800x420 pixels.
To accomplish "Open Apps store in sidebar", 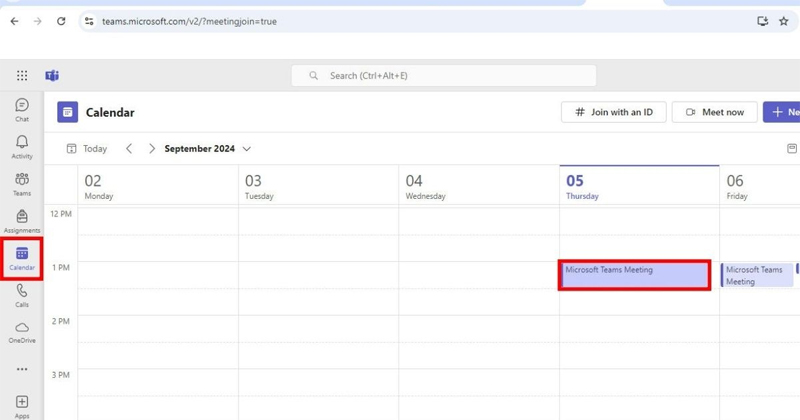I will [x=22, y=407].
